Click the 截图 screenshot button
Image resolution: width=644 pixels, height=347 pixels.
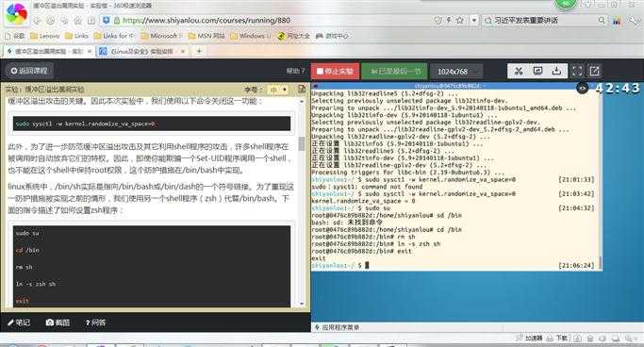[x=58, y=322]
